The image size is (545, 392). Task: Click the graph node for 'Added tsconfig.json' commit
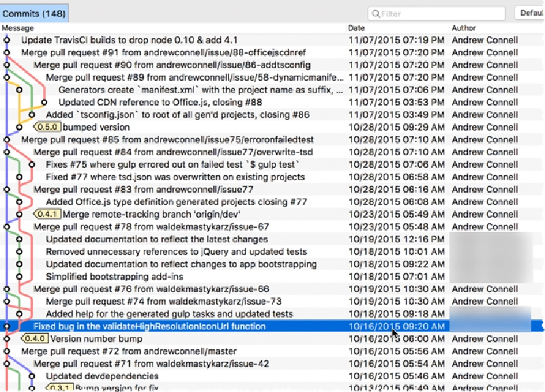pyautogui.click(x=31, y=114)
